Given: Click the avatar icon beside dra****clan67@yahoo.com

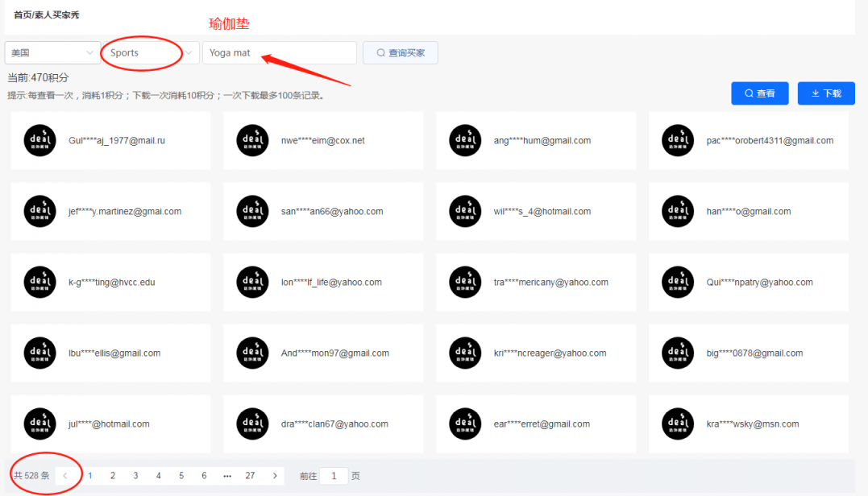Looking at the screenshot, I should (x=252, y=424).
